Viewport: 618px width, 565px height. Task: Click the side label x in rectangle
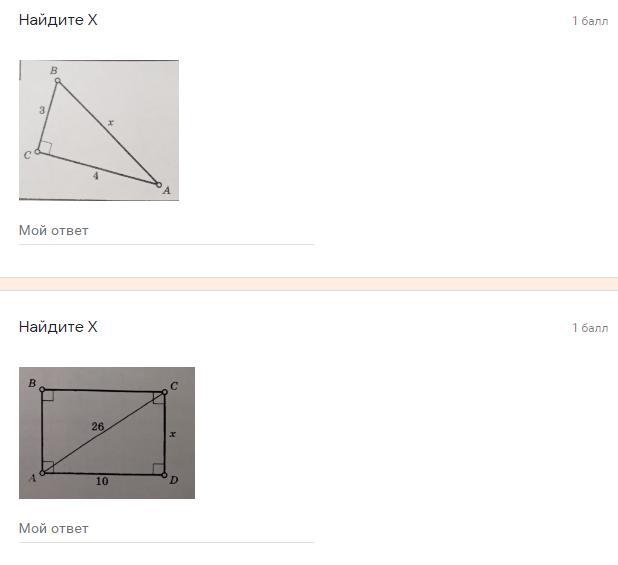[172, 434]
